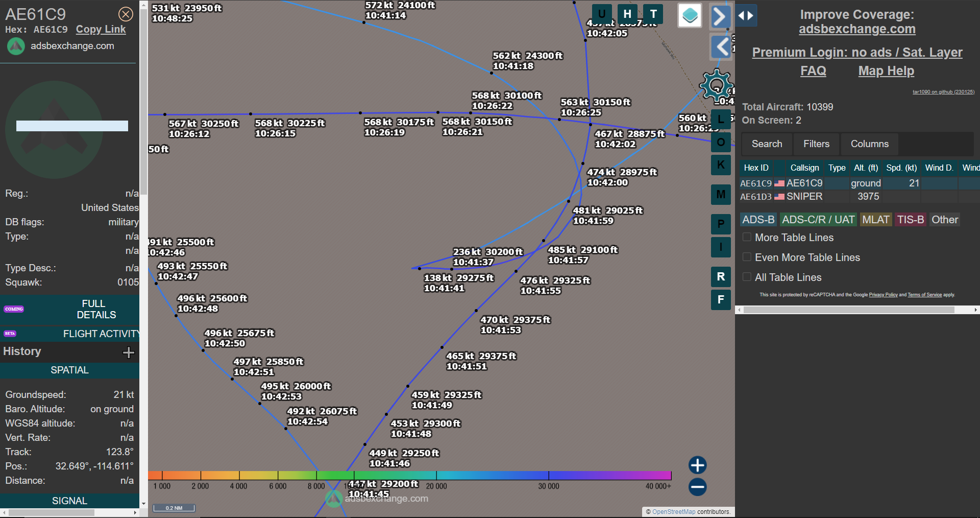Click the O map button

(721, 142)
